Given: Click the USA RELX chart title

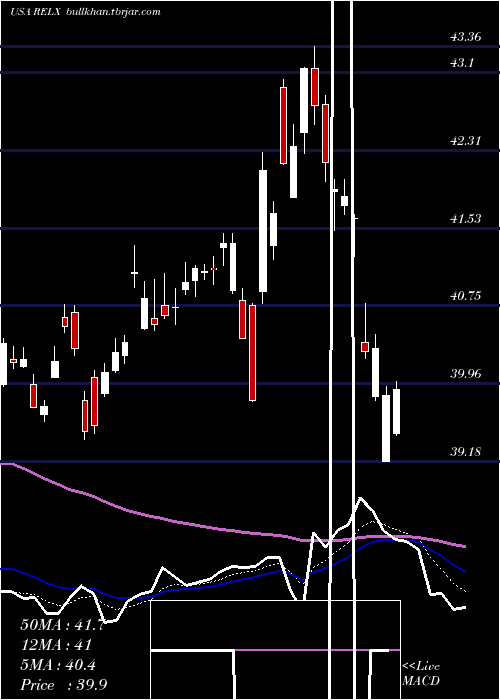Looking at the screenshot, I should tap(37, 12).
